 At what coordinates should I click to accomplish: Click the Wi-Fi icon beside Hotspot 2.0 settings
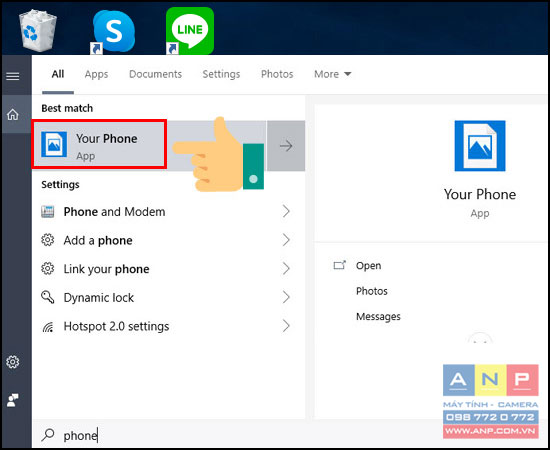(x=48, y=326)
